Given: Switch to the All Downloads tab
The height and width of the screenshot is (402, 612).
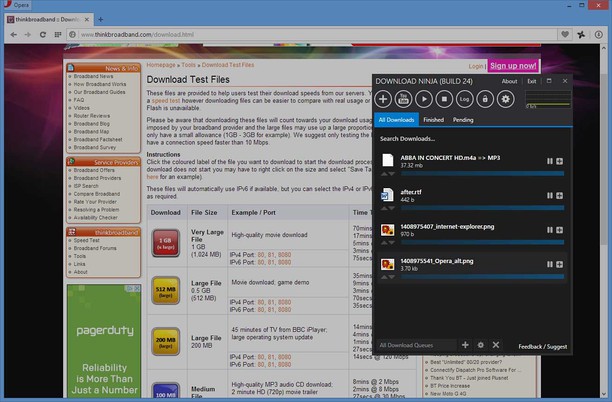Looking at the screenshot, I should tap(396, 120).
